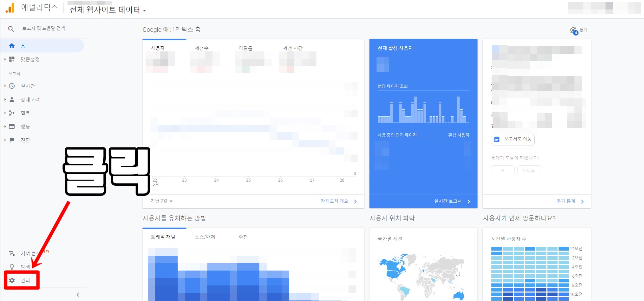The image size is (644, 301).
Task: Collapse the left sidebar with arrow
Action: pos(78,295)
